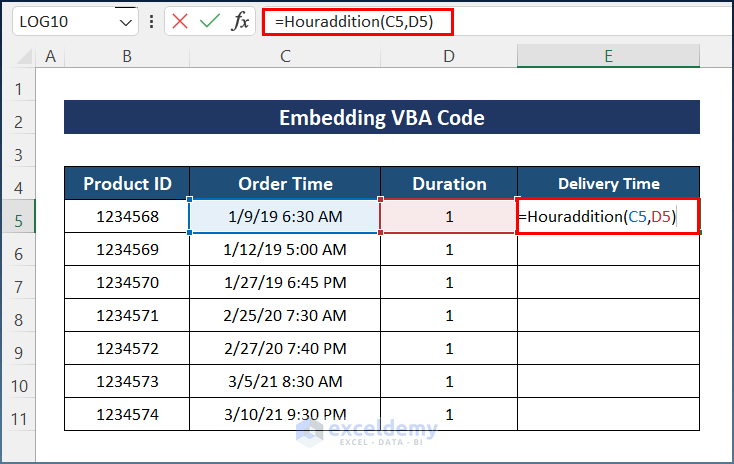The height and width of the screenshot is (464, 734).
Task: Click the Insert Function fx icon
Action: tap(240, 21)
